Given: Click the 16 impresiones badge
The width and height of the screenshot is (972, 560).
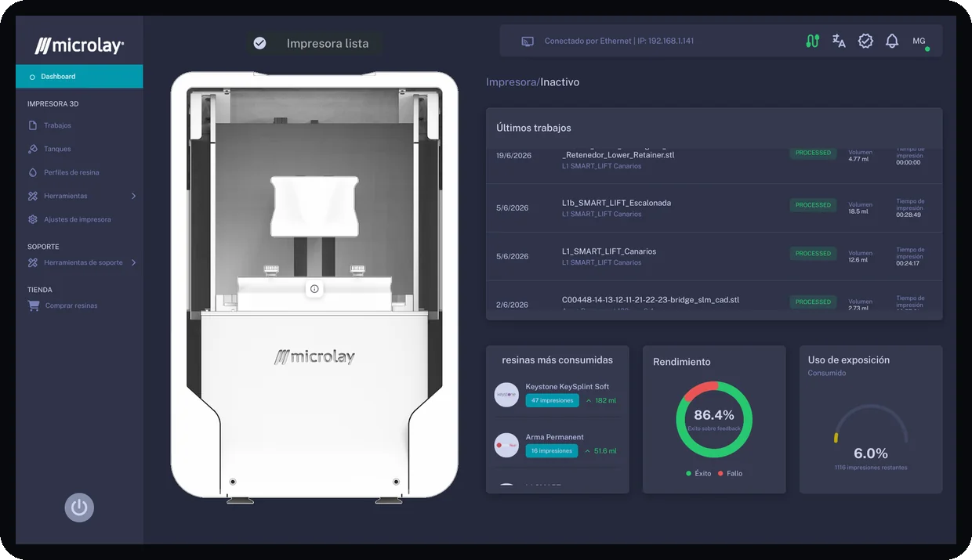Looking at the screenshot, I should coord(552,451).
